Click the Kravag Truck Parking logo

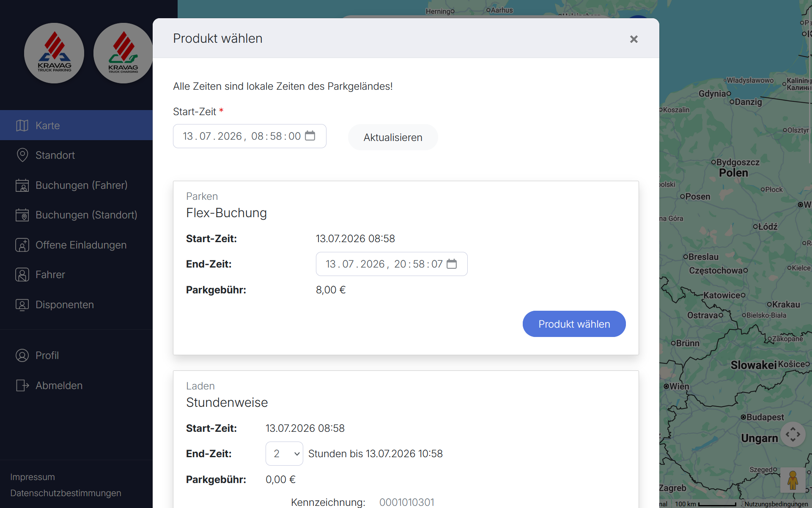tap(54, 53)
